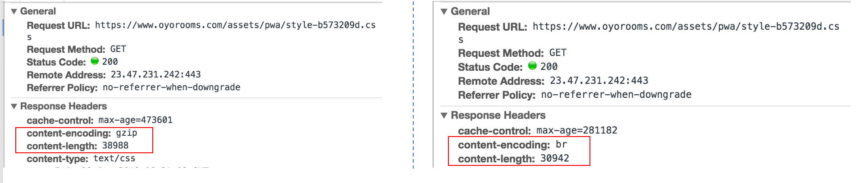Click the right Referrer Policy label
Viewport: 868px width, 183px height.
coord(497,95)
